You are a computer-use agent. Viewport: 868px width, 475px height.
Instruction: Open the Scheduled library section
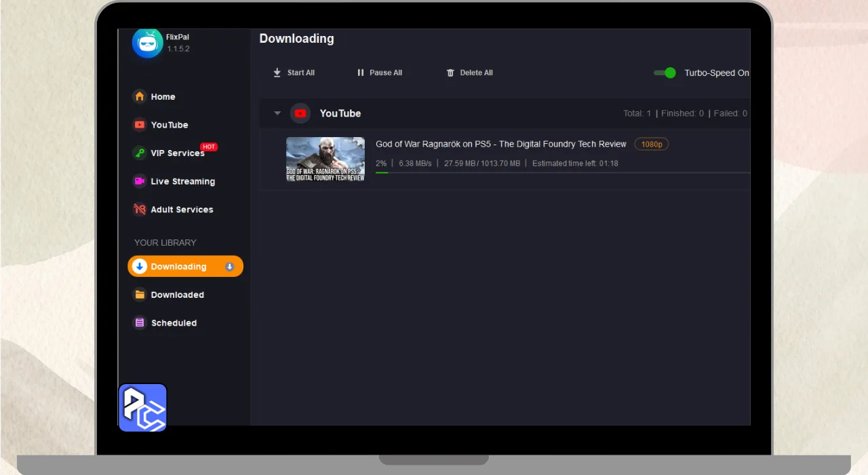click(174, 323)
